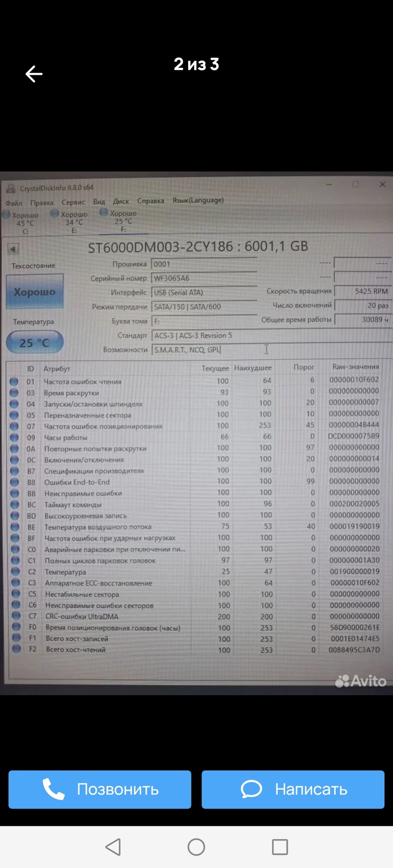The image size is (393, 868).
Task: Tap Android recent apps square
Action: coord(280,847)
